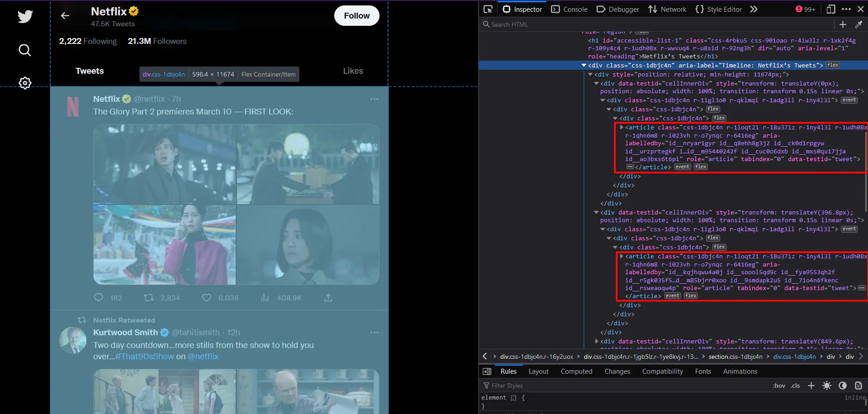This screenshot has width=868, height=414.
Task: Collapse the first cellInnerDiv element
Action: 596,83
